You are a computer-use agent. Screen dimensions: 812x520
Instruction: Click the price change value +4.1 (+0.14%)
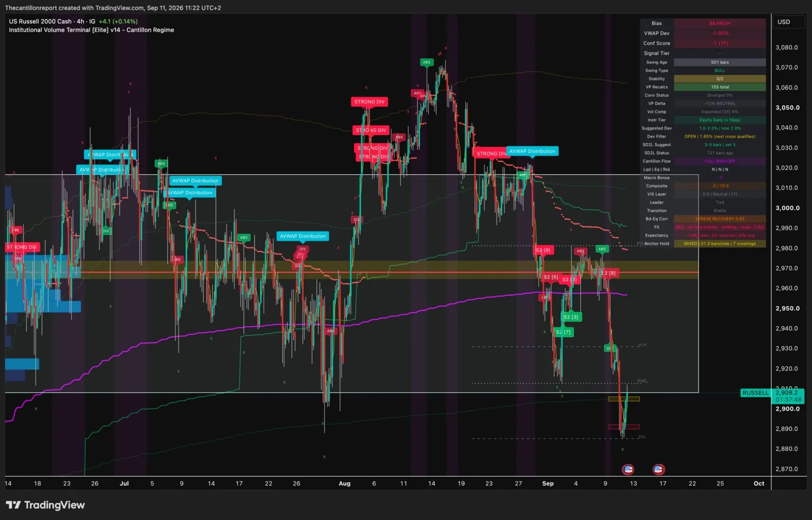click(118, 22)
